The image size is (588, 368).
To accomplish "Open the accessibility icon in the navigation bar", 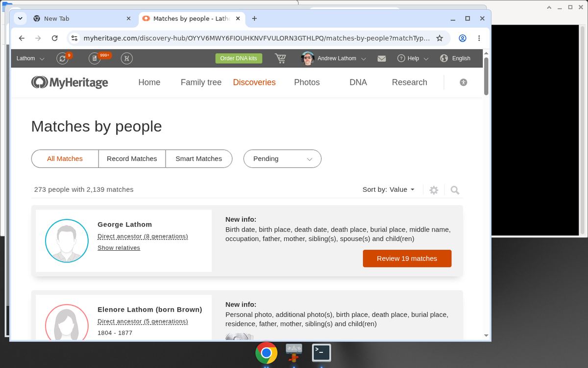I will tap(464, 82).
